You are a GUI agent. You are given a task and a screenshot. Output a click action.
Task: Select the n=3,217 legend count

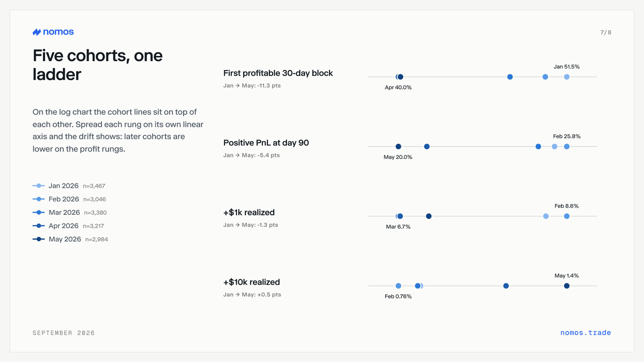(93, 226)
